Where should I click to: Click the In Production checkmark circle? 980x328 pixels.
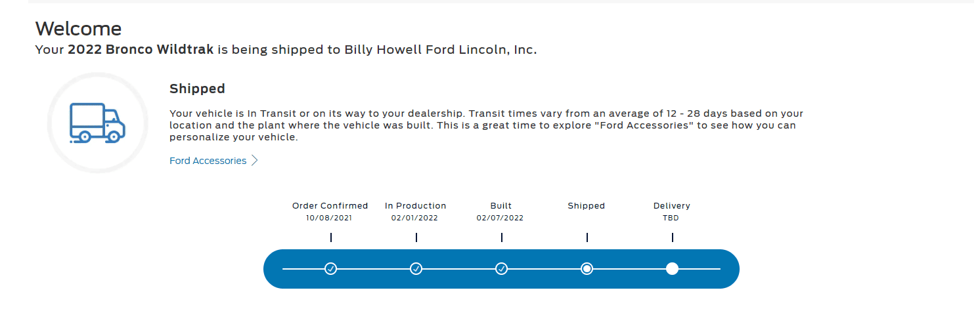tap(416, 268)
